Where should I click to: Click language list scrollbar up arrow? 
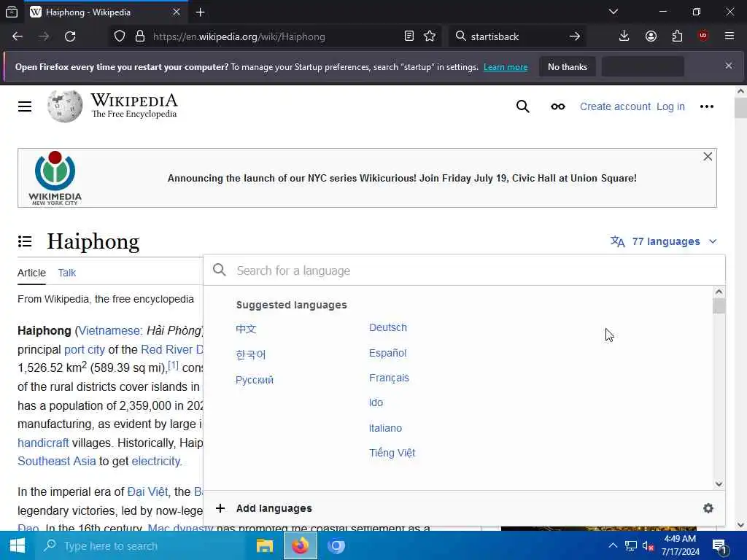point(719,292)
